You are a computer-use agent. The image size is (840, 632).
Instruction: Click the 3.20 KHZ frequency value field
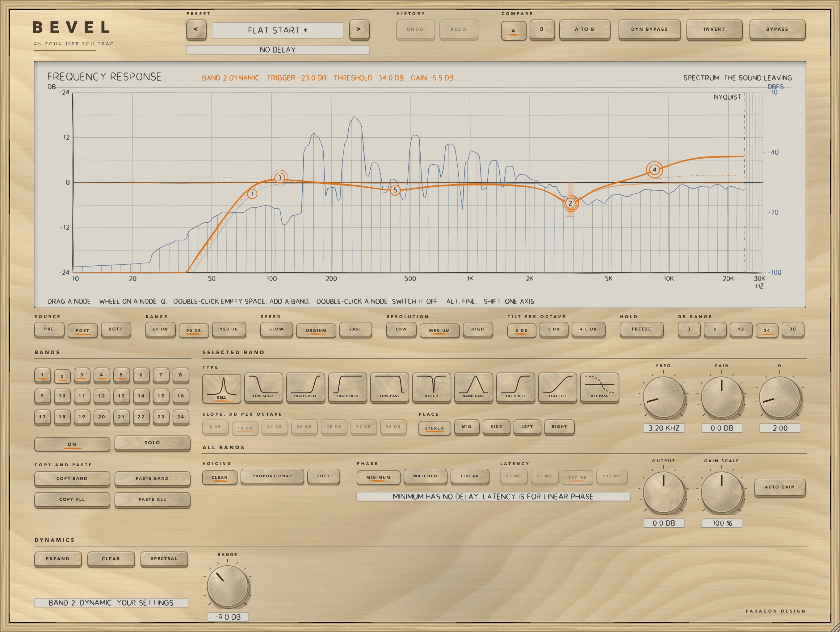coord(664,428)
